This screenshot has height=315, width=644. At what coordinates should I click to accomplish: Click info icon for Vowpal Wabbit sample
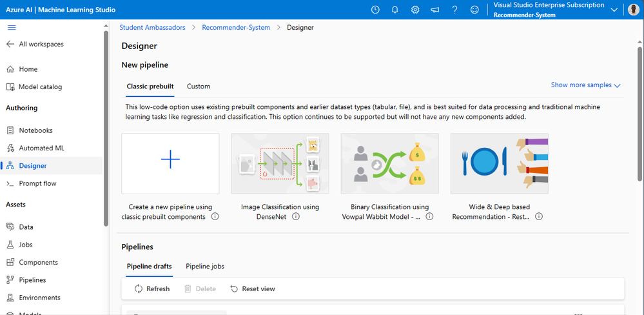click(x=429, y=217)
